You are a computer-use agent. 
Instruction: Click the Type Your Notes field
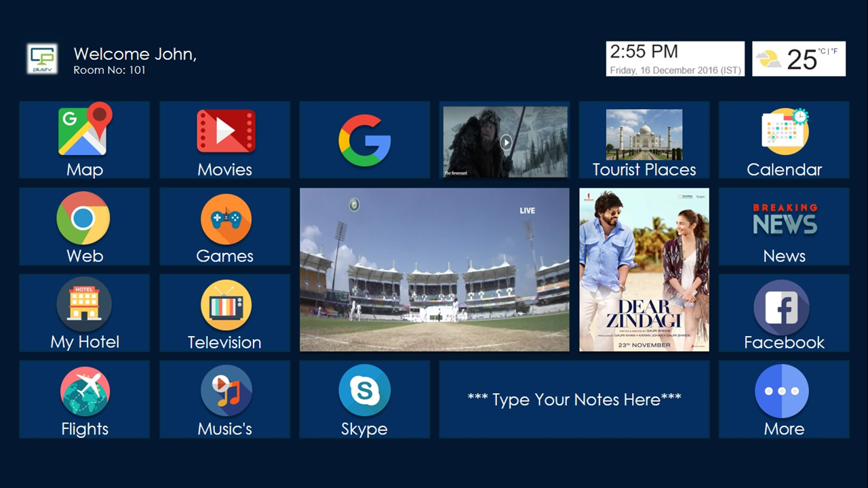574,399
